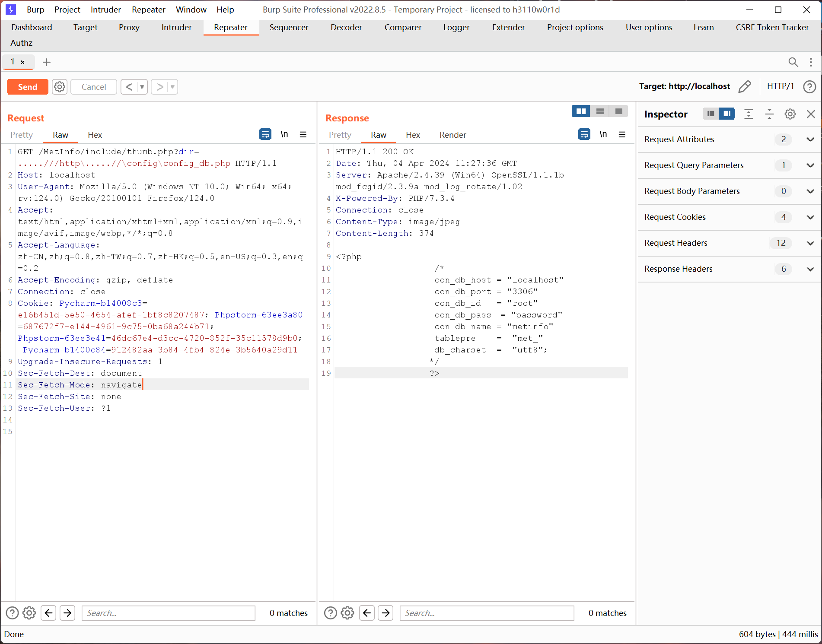Click Response search input field
Screen dimensions: 822x644
coord(487,613)
